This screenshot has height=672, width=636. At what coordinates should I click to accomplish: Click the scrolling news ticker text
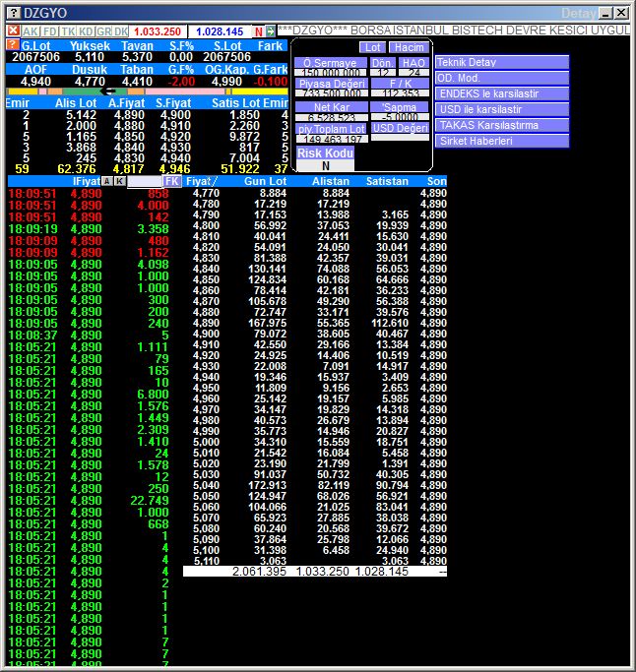pyautogui.click(x=454, y=31)
